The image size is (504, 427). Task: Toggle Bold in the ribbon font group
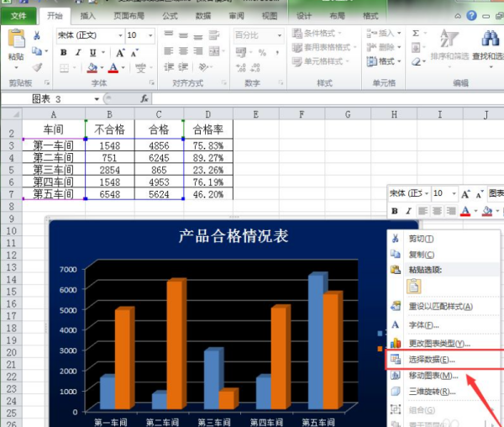pos(64,52)
